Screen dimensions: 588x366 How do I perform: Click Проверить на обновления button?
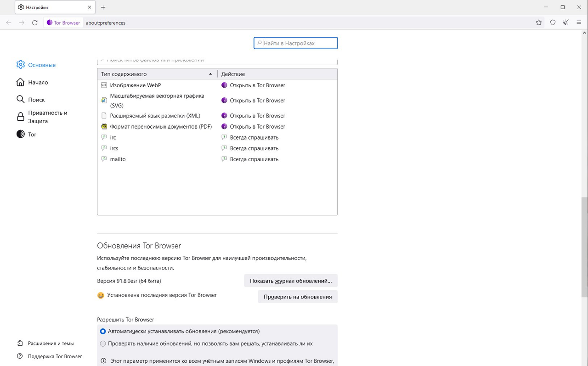298,297
